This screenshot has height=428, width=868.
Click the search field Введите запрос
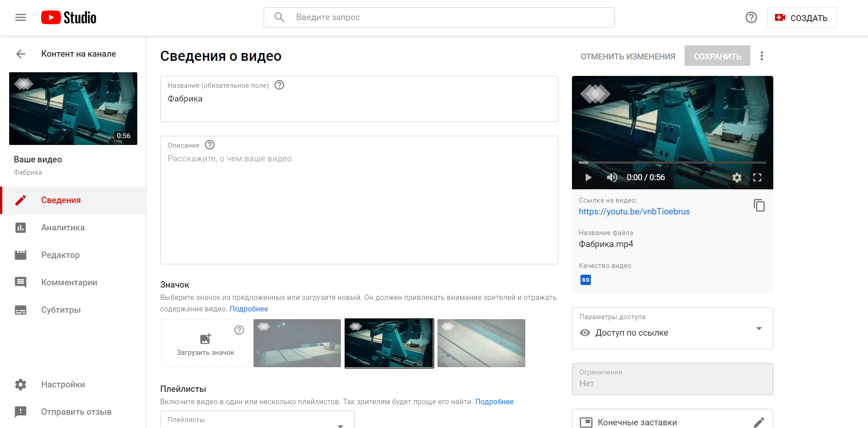[439, 17]
